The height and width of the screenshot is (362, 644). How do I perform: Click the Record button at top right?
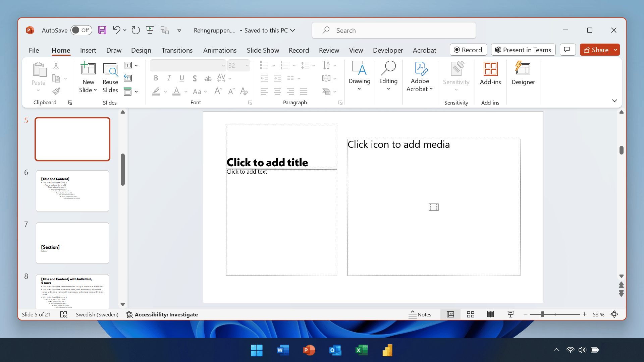(x=468, y=50)
